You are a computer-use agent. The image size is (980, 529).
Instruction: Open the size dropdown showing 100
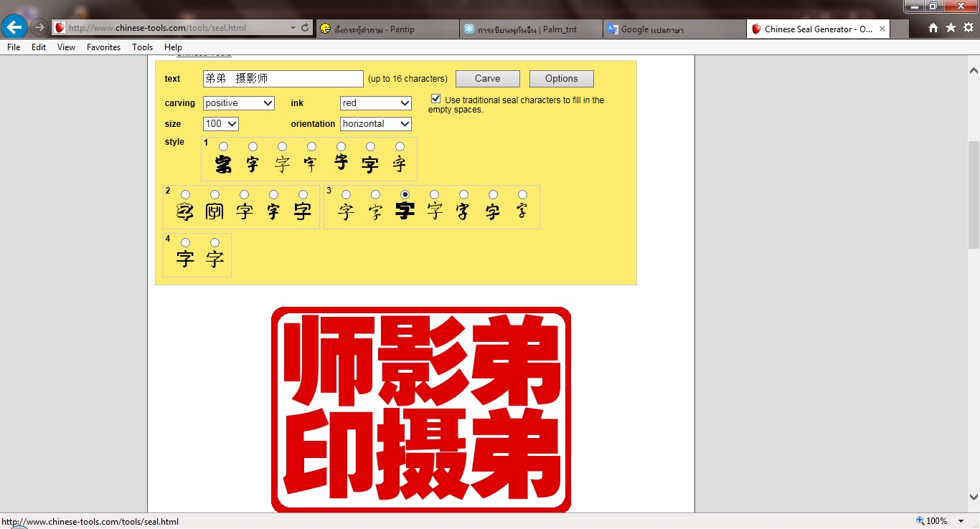point(221,124)
